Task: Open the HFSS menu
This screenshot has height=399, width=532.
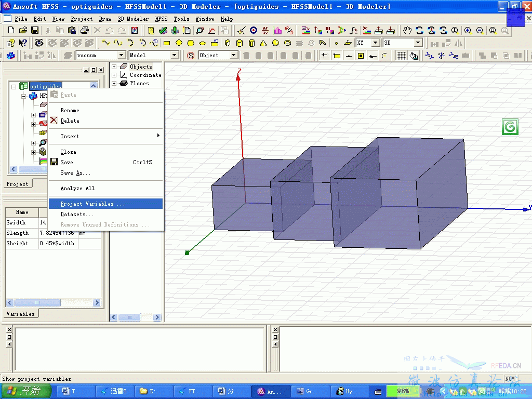Action: click(x=161, y=19)
